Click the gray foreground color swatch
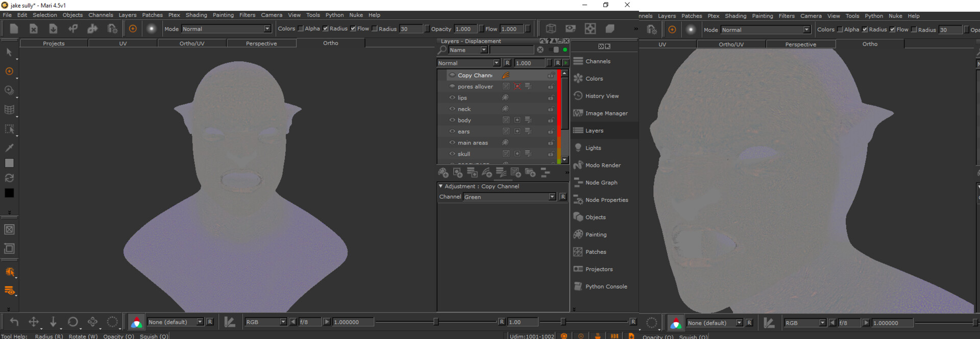980x339 pixels. [9, 163]
